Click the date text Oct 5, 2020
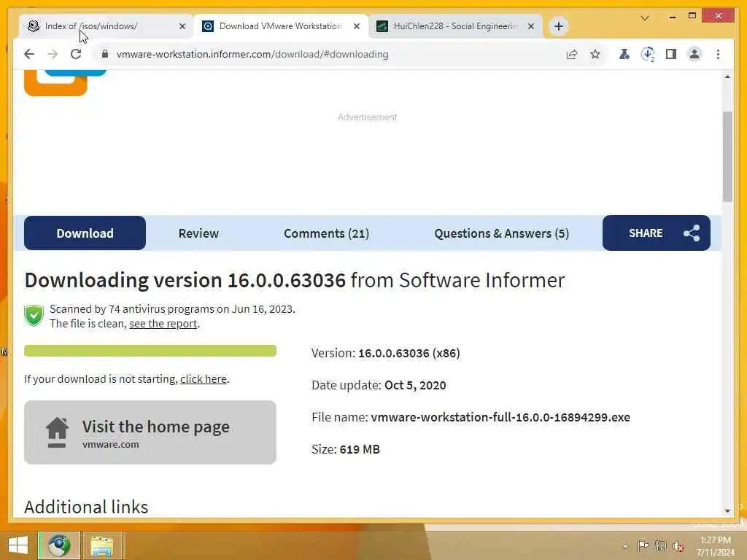747x560 pixels. coord(415,385)
